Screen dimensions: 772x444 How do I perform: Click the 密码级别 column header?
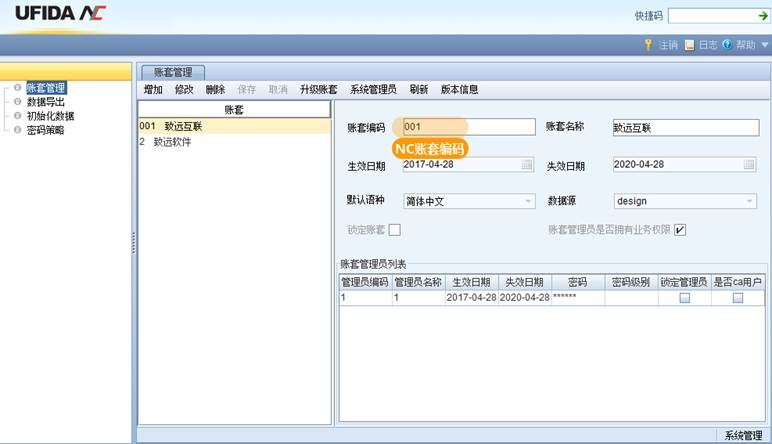tap(631, 282)
